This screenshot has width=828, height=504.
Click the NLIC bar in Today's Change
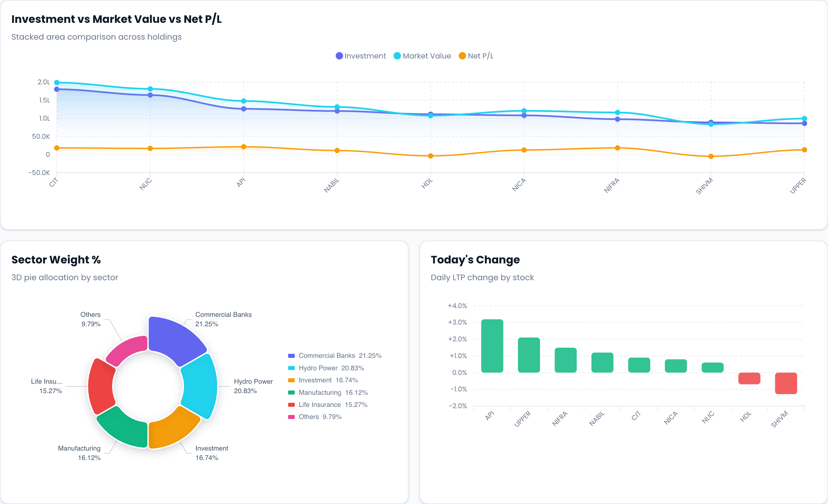[712, 368]
